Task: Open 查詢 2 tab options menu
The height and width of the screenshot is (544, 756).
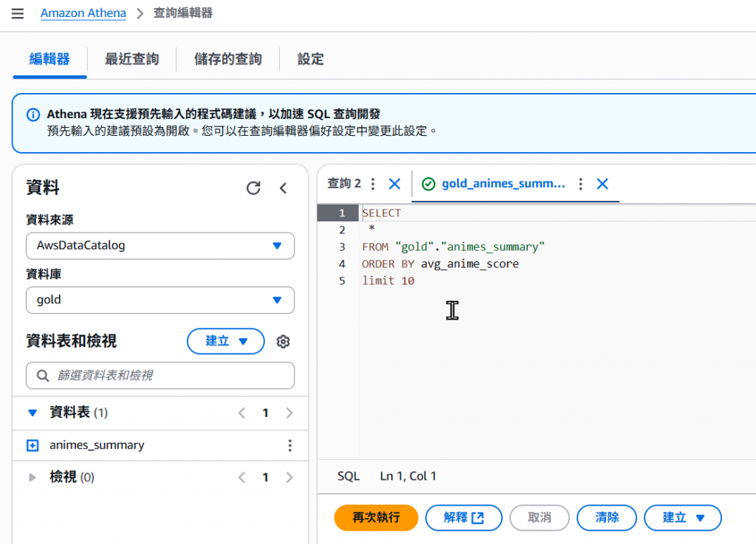Action: click(x=373, y=184)
